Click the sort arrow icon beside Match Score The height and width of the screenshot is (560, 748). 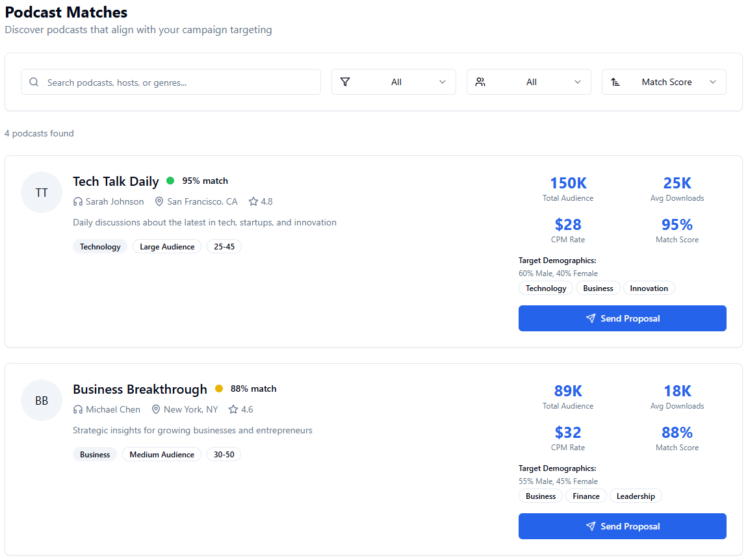[x=616, y=82]
